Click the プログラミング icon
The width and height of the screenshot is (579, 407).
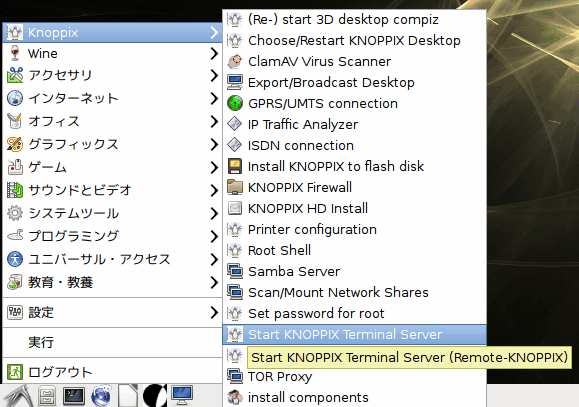(15, 235)
